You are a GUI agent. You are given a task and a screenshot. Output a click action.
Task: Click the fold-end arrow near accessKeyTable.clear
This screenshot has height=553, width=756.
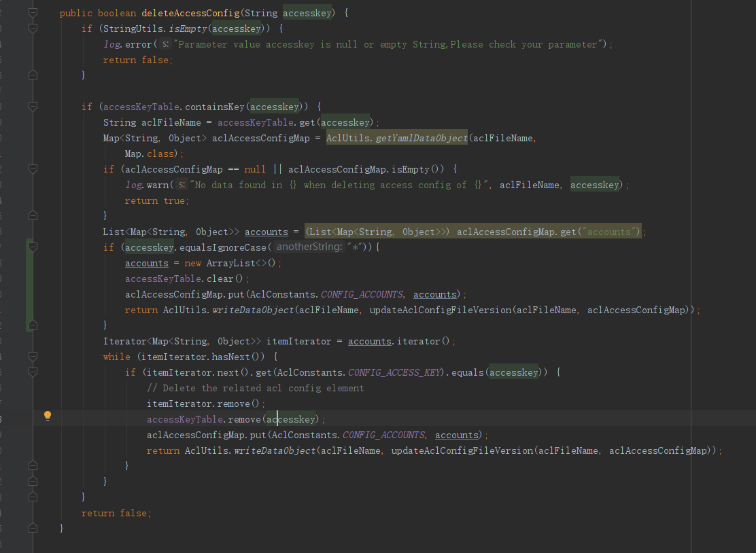(32, 325)
